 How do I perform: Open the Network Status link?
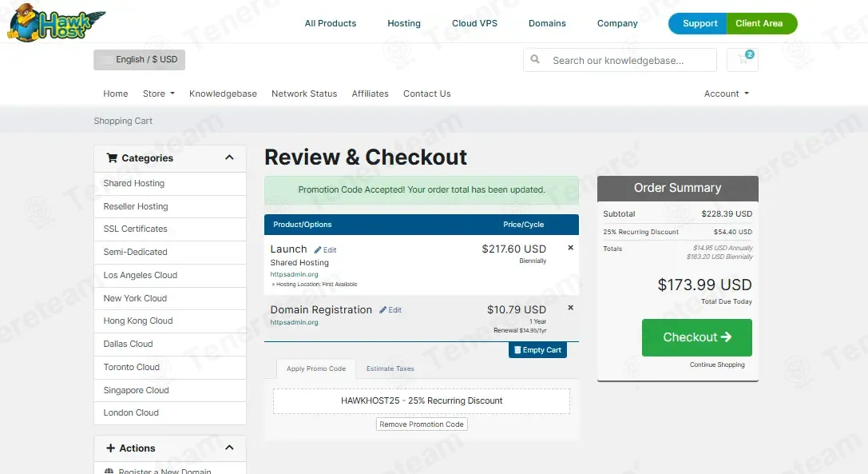click(304, 94)
